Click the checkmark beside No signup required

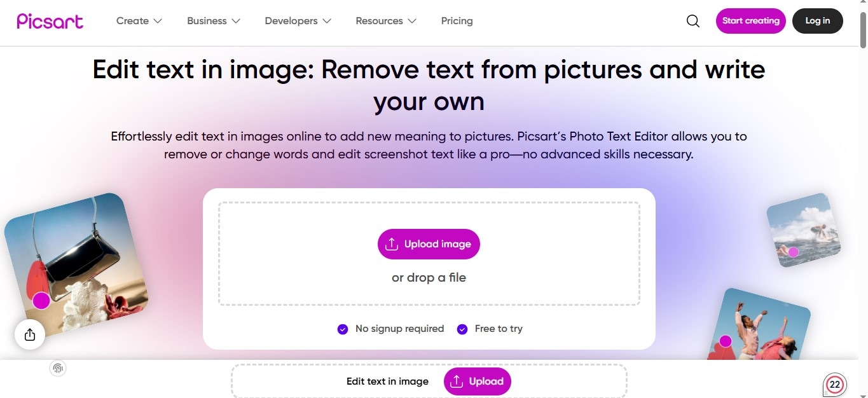coord(343,329)
